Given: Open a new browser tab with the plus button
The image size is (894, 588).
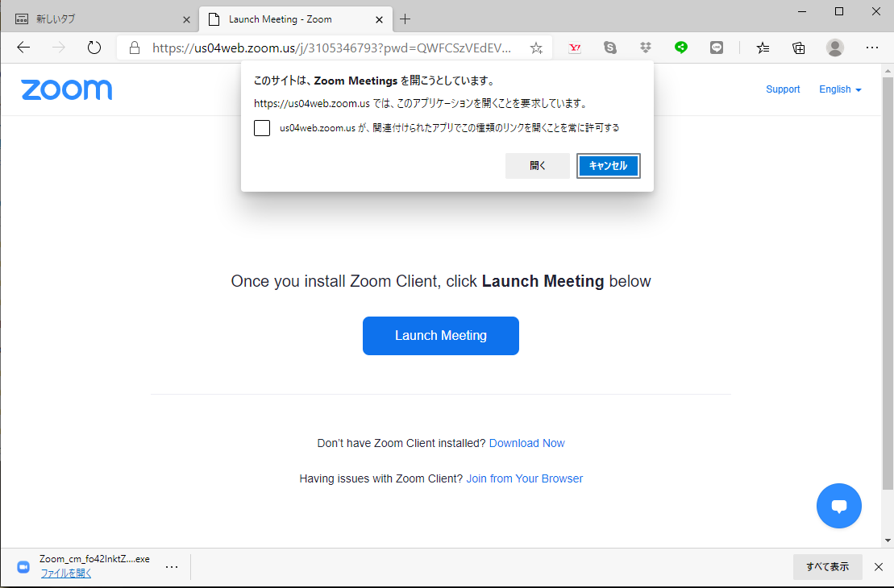Looking at the screenshot, I should [x=405, y=19].
